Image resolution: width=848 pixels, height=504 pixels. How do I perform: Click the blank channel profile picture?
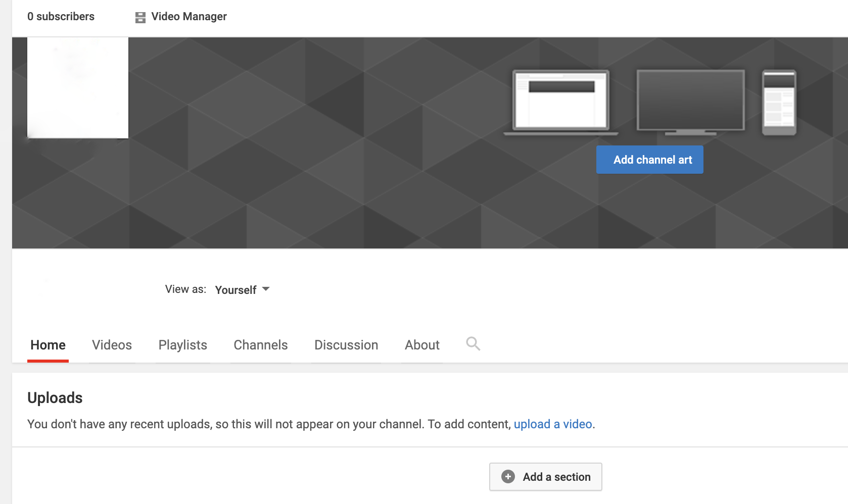click(x=78, y=87)
